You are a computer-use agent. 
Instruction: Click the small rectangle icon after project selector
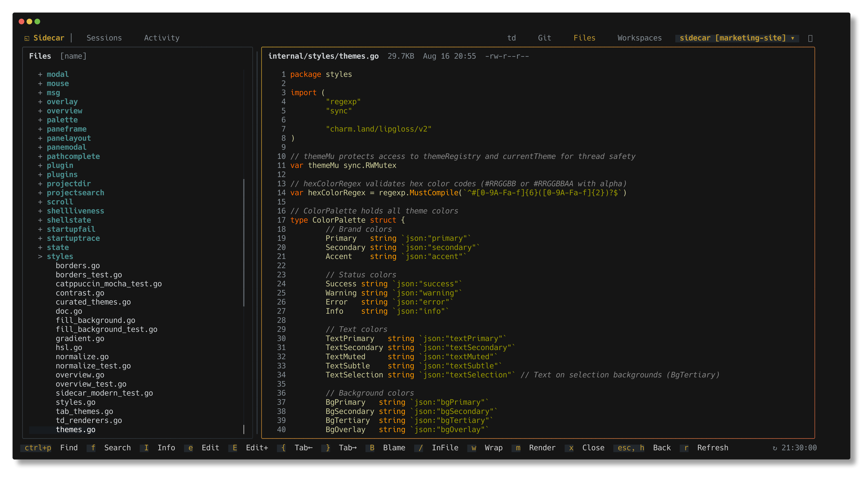810,38
